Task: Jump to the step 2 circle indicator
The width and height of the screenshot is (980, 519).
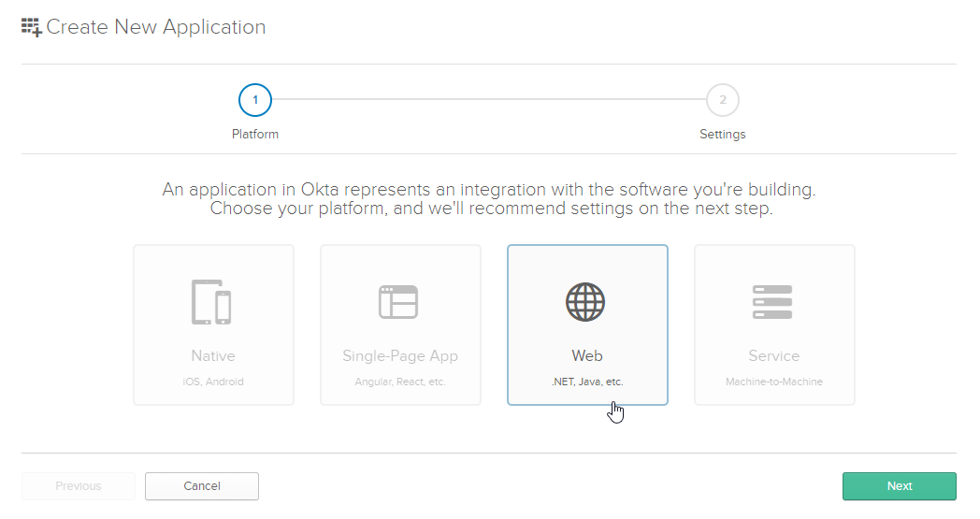Action: click(x=722, y=99)
